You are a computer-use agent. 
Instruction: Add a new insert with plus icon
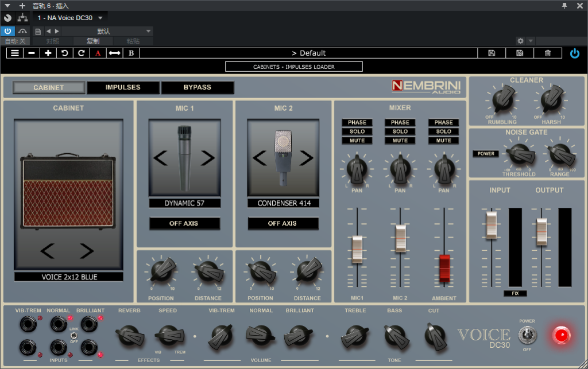click(x=22, y=6)
